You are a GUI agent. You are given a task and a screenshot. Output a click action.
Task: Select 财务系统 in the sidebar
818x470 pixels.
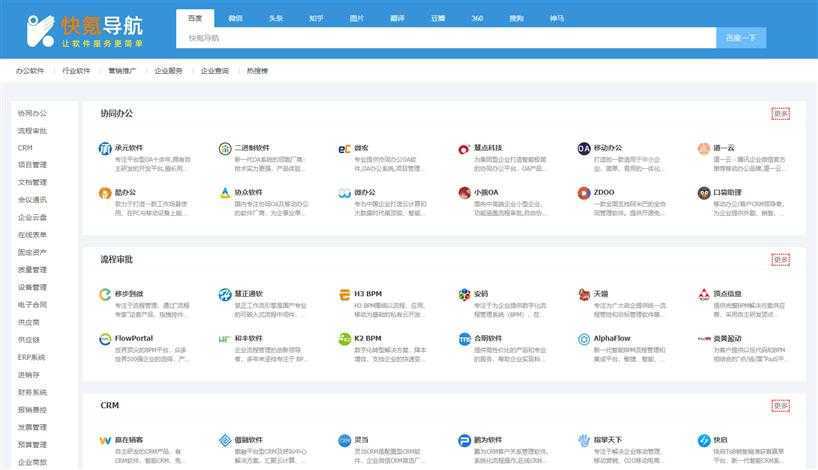pos(32,392)
